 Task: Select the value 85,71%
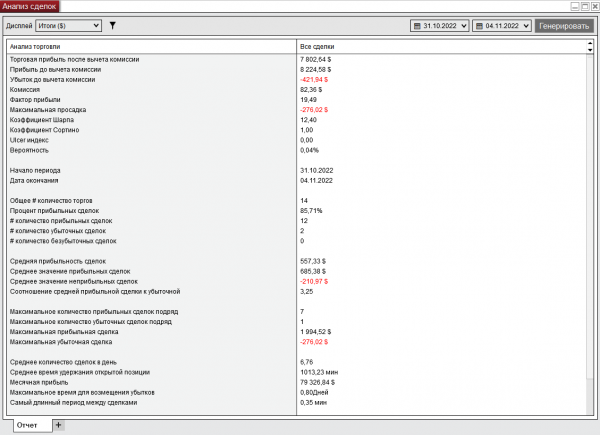(x=311, y=211)
